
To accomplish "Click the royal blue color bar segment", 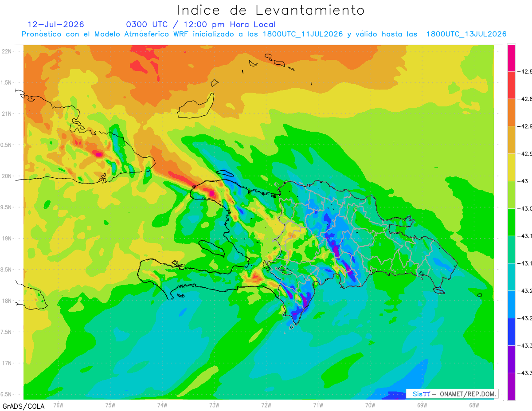I will point(511,332).
